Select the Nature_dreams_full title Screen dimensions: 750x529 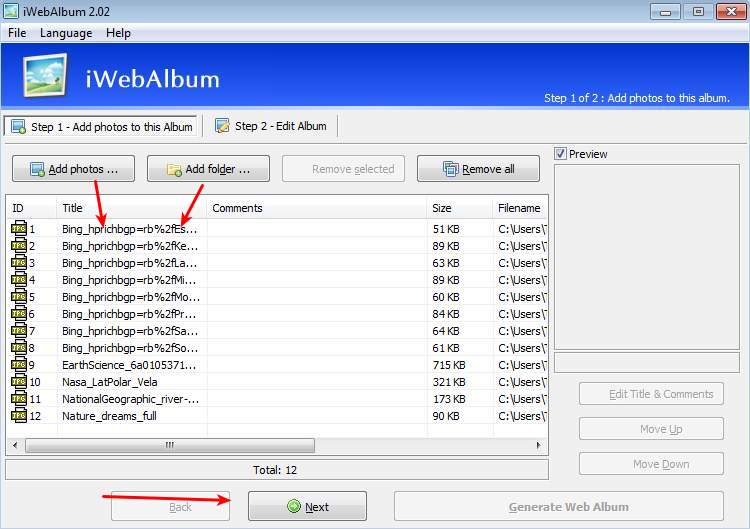[109, 416]
